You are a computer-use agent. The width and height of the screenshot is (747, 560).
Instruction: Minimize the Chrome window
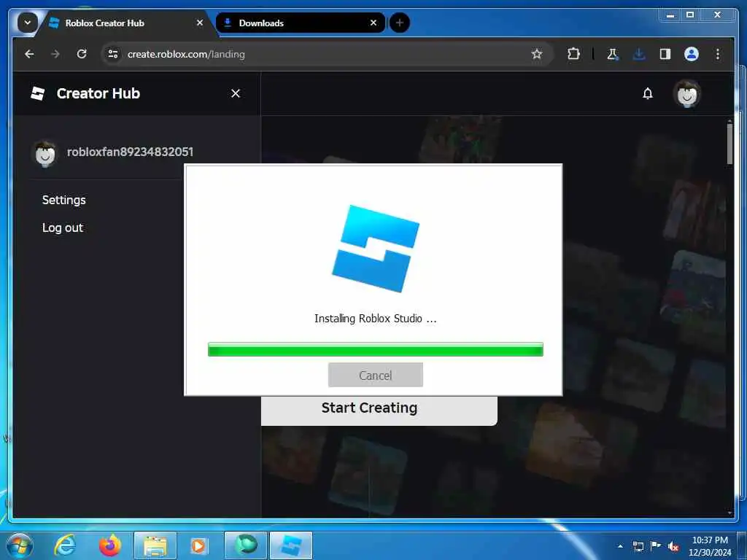click(670, 15)
